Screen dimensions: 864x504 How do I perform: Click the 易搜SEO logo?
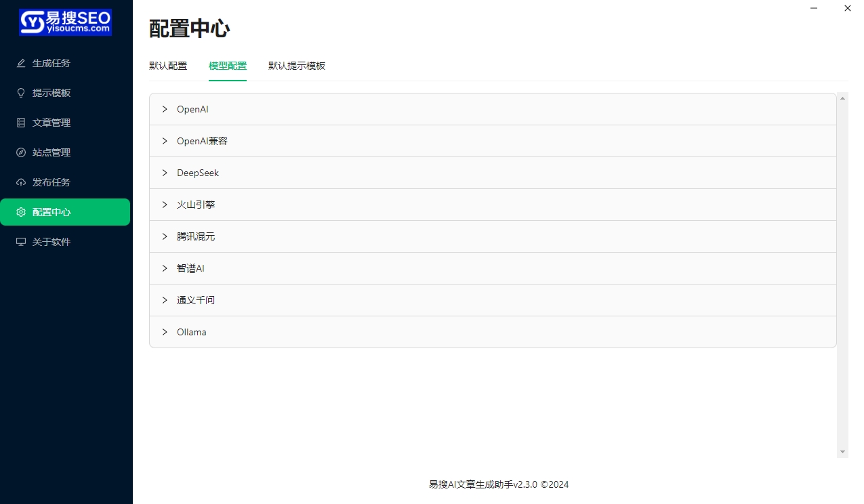(66, 22)
